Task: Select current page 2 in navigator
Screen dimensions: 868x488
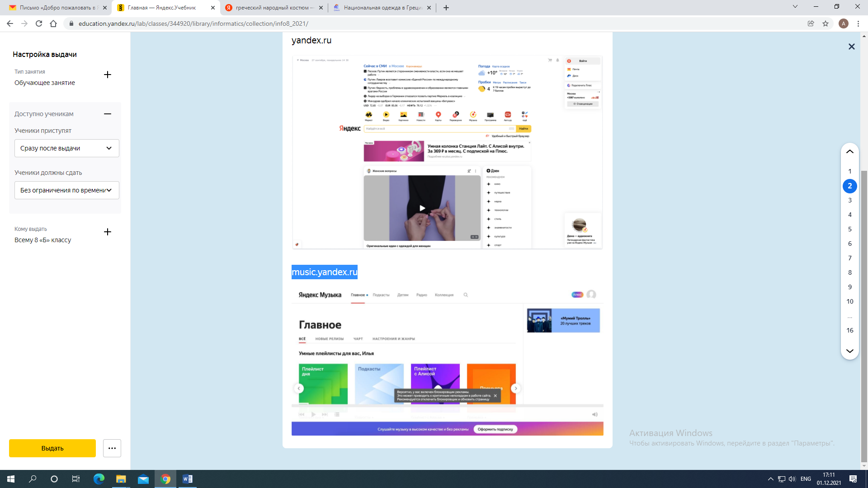Action: tap(850, 186)
